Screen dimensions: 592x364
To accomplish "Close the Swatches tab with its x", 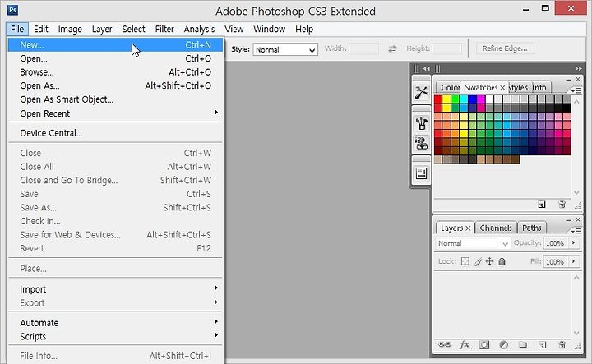I will [502, 88].
